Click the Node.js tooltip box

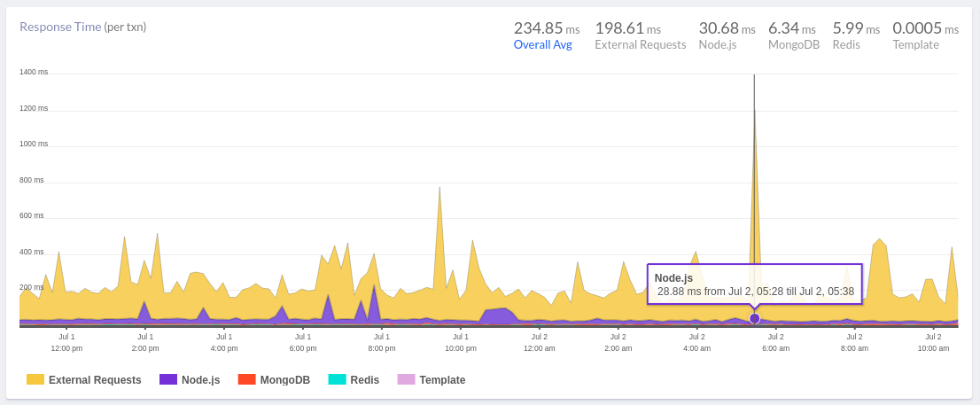(x=754, y=284)
